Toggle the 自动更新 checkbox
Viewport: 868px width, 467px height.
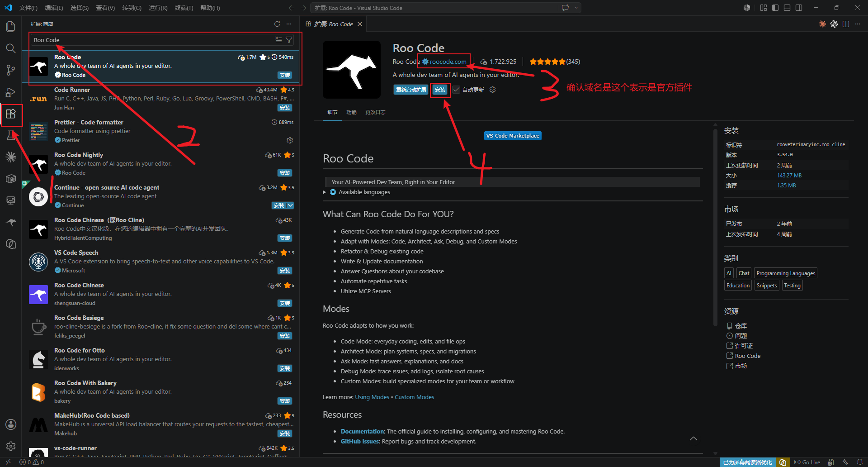(457, 90)
